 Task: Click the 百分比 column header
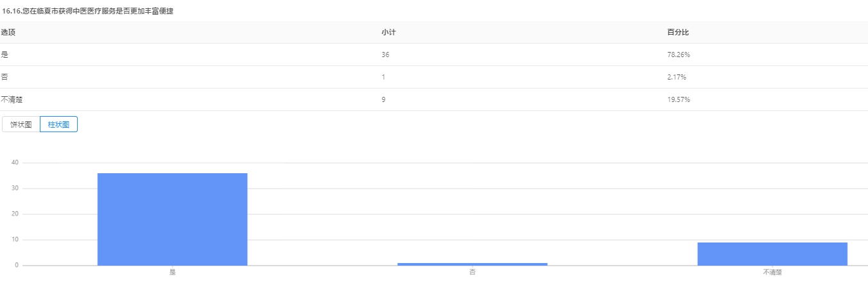[x=678, y=32]
